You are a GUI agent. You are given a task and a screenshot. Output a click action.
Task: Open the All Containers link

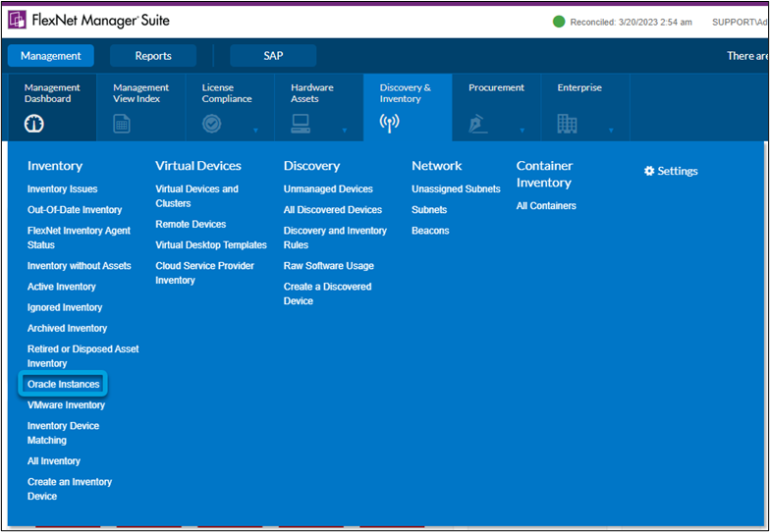(546, 206)
